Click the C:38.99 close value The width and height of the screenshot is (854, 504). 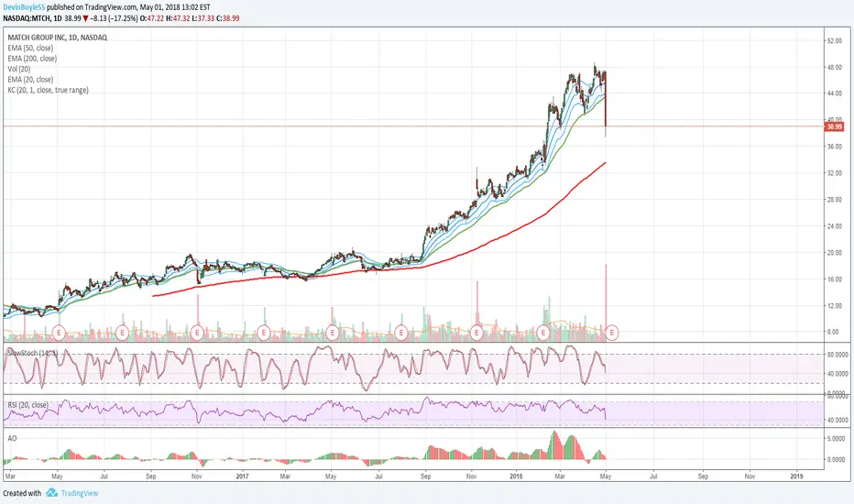pyautogui.click(x=228, y=18)
